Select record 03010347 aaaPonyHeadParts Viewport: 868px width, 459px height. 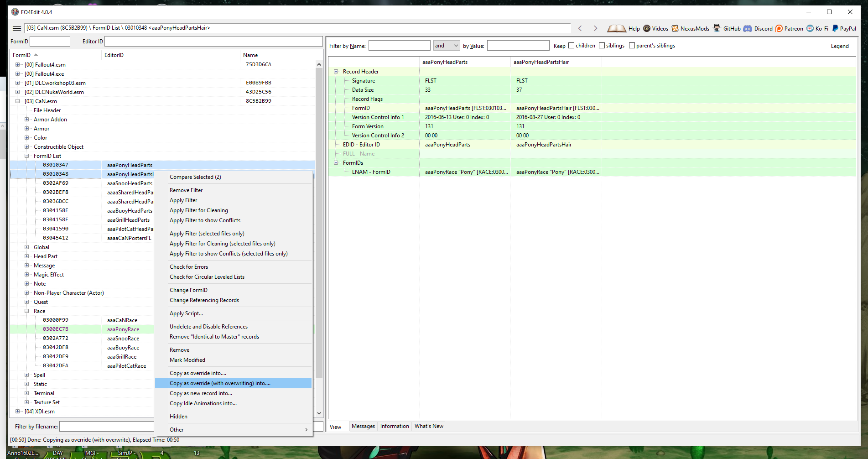point(162,165)
